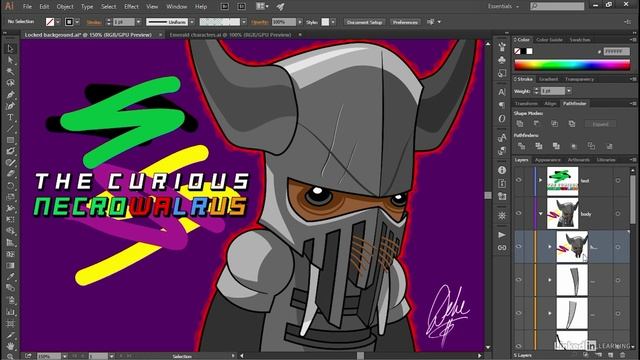Click the Document Setup button
The width and height of the screenshot is (640, 360).
(364, 22)
